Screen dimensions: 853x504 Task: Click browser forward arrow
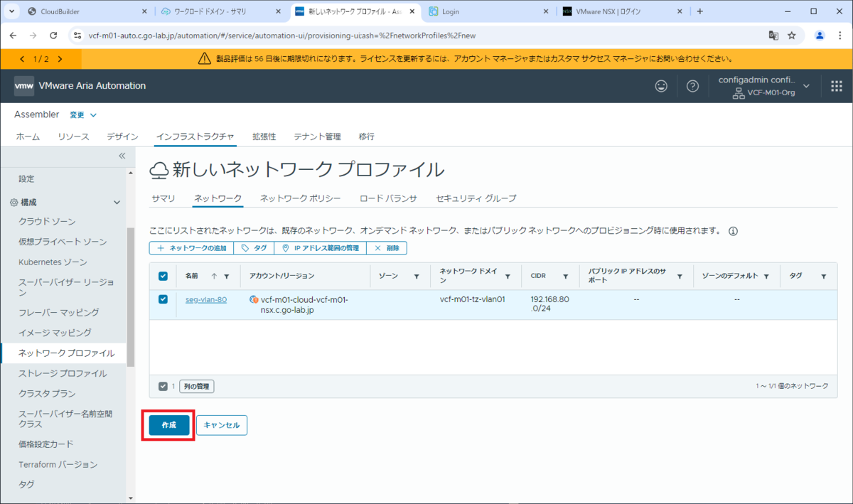[x=33, y=35]
